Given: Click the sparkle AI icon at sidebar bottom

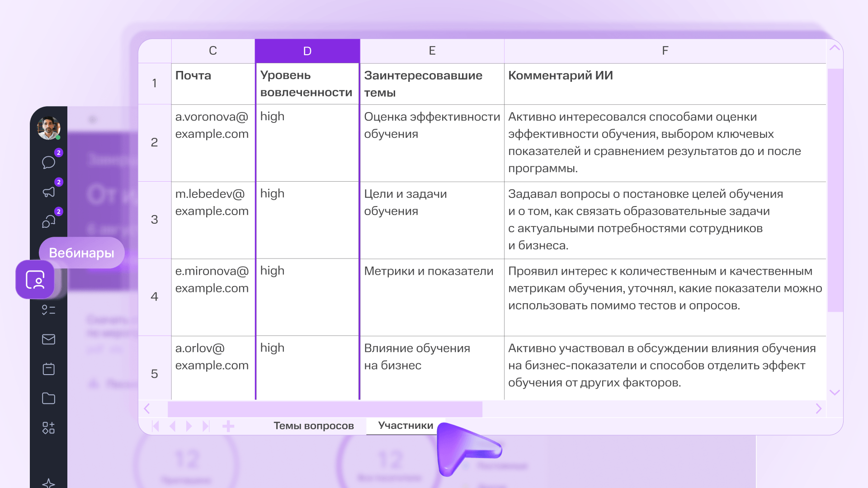Looking at the screenshot, I should [x=48, y=483].
